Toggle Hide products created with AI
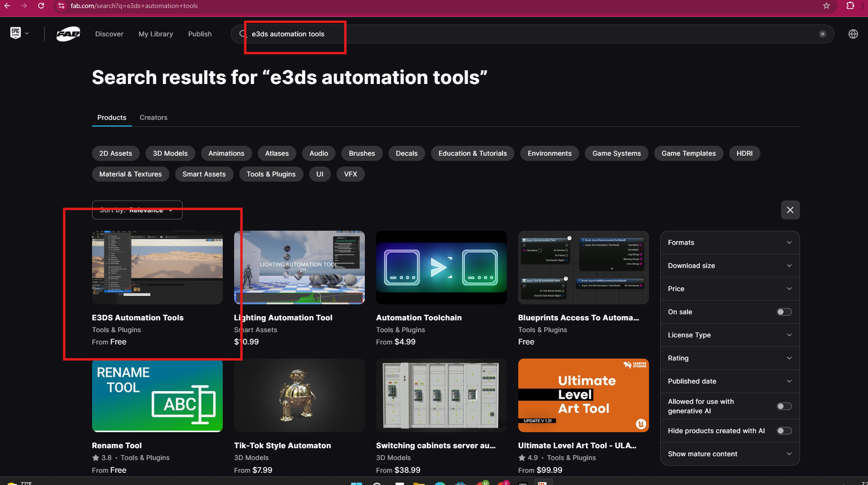The height and width of the screenshot is (485, 868). (784, 431)
